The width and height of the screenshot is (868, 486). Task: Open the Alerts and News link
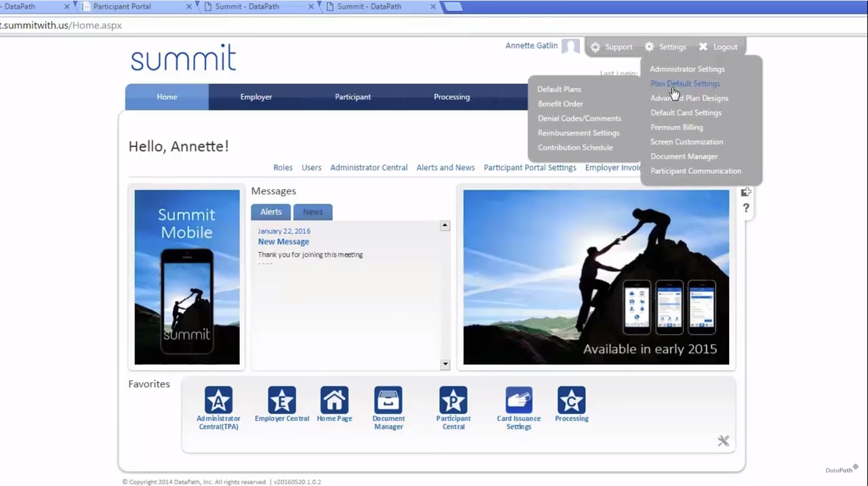[x=446, y=168]
